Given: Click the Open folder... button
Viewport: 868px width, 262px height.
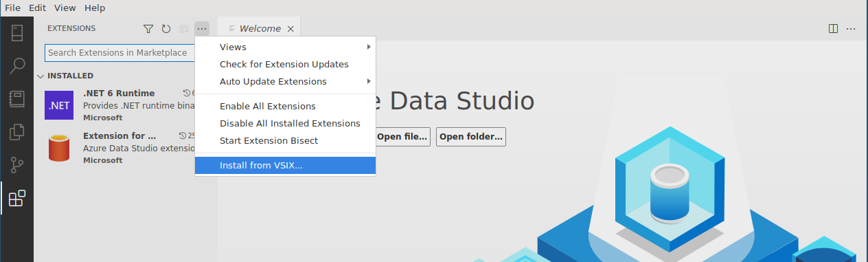Looking at the screenshot, I should (x=471, y=136).
